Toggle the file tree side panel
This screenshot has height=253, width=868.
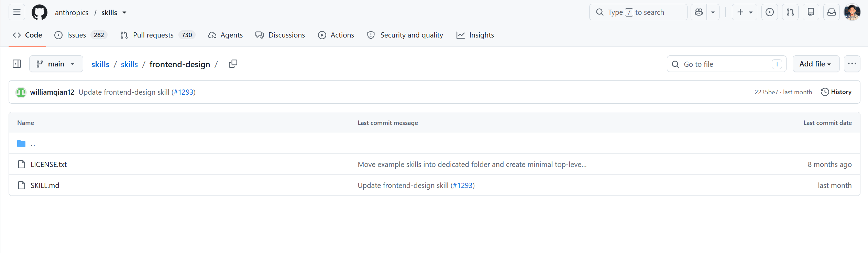pos(17,64)
